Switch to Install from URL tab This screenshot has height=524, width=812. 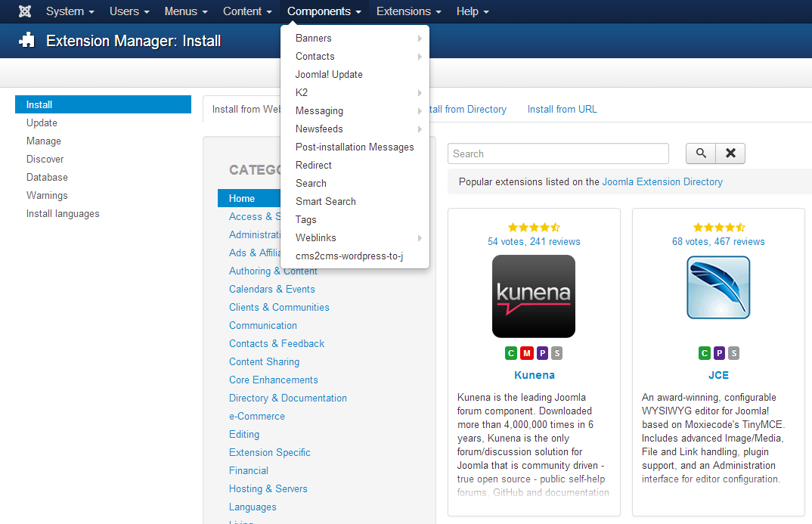tap(562, 109)
